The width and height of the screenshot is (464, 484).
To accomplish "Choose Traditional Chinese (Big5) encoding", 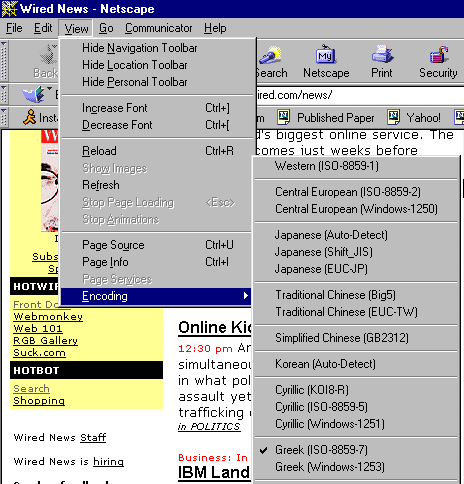I will (356, 295).
